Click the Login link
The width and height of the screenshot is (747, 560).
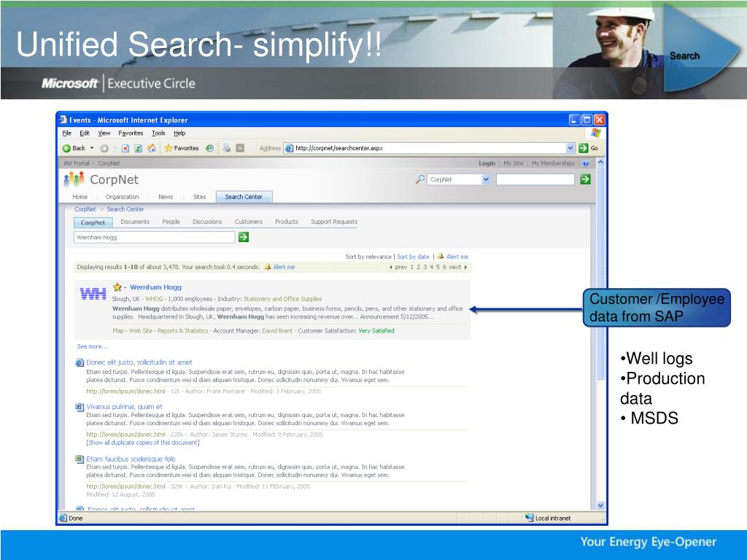coord(487,163)
